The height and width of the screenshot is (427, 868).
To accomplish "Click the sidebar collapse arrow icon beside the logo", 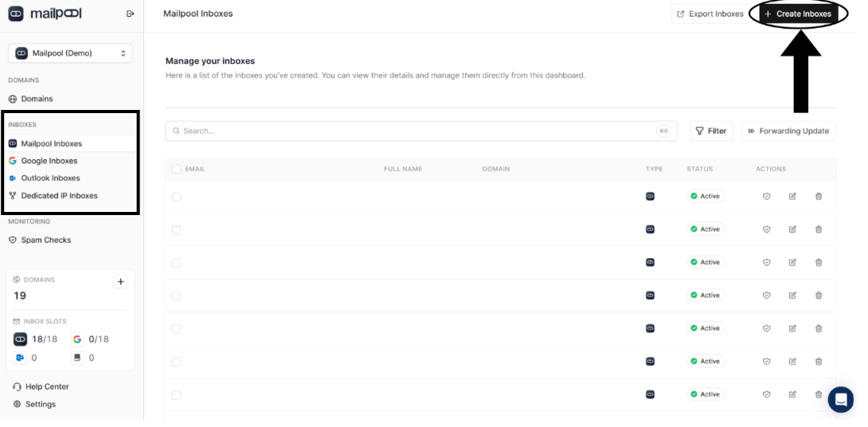I will [x=130, y=14].
